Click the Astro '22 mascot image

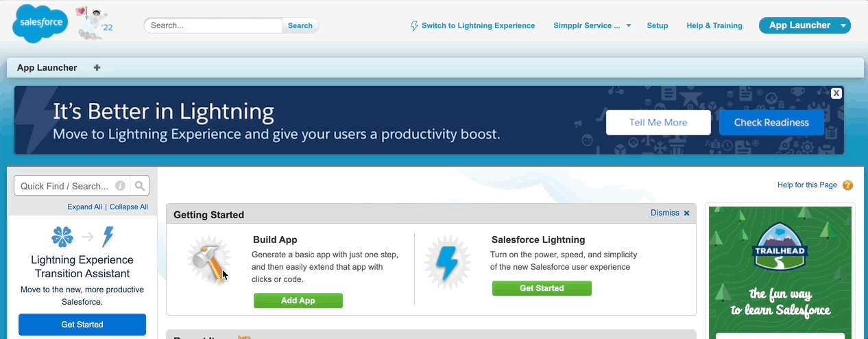(94, 24)
